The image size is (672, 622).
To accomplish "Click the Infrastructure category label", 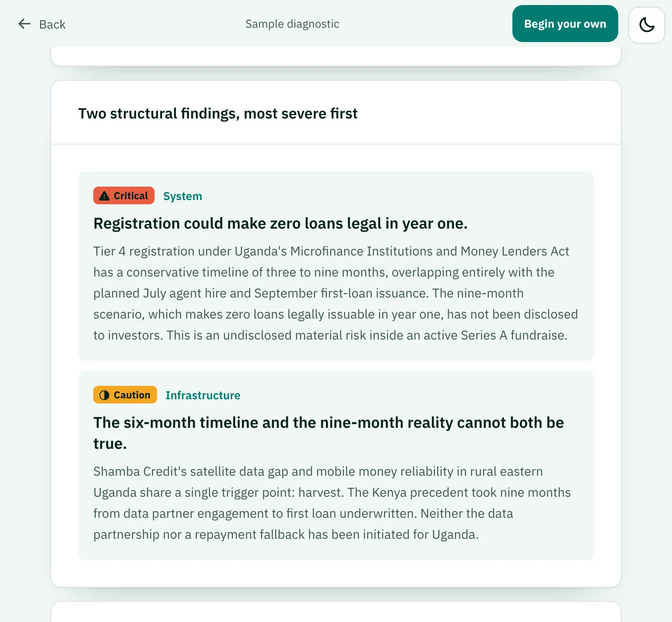I will pos(203,395).
